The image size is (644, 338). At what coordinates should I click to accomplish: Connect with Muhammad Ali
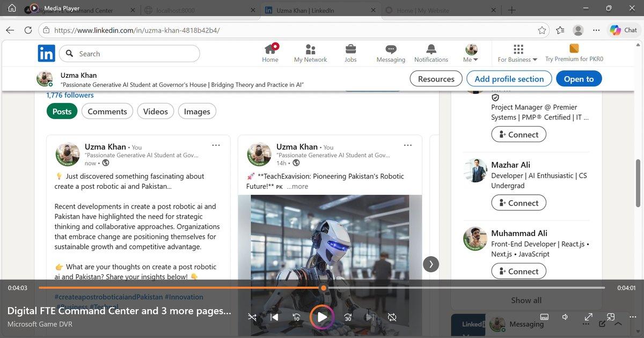[518, 271]
